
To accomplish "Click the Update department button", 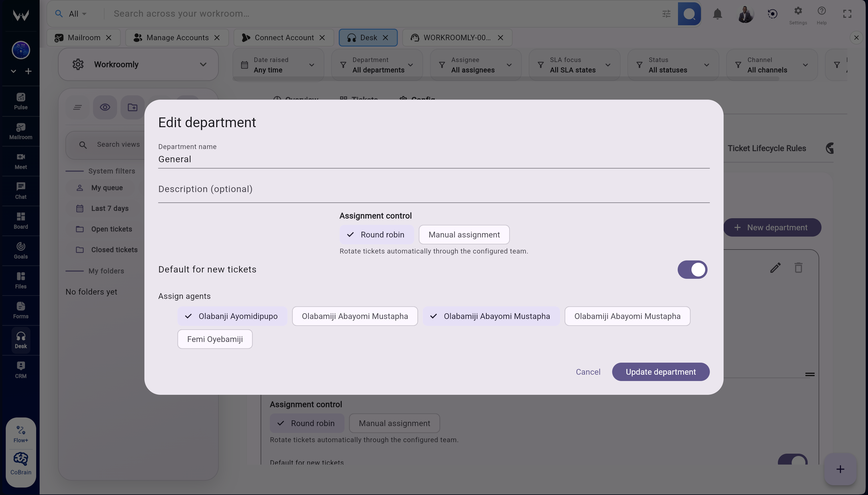I will click(x=660, y=372).
